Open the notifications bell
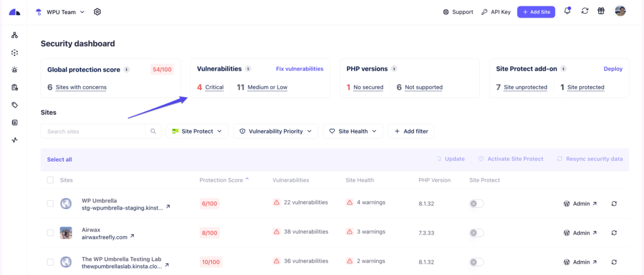Image resolution: width=644 pixels, height=275 pixels. 568,11
